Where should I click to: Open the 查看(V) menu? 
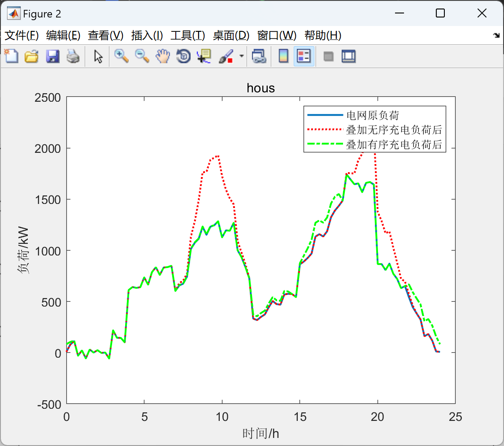pos(105,35)
